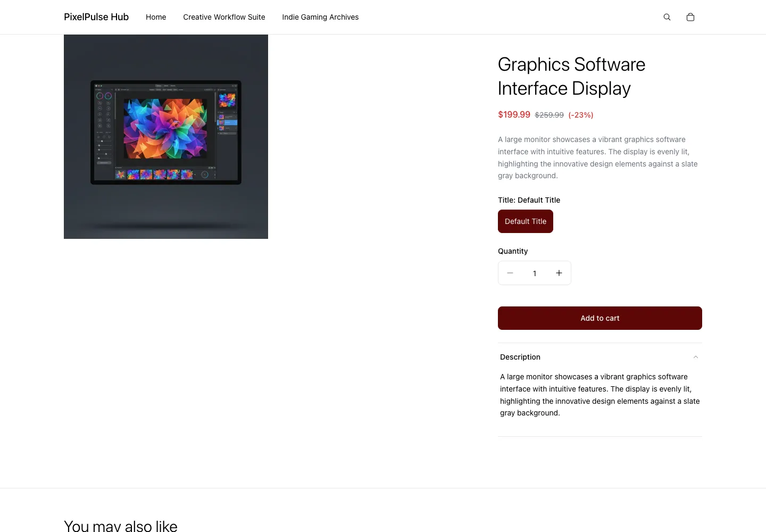766x532 pixels.
Task: Click the Graphics Software Interface Display title
Action: tap(571, 76)
